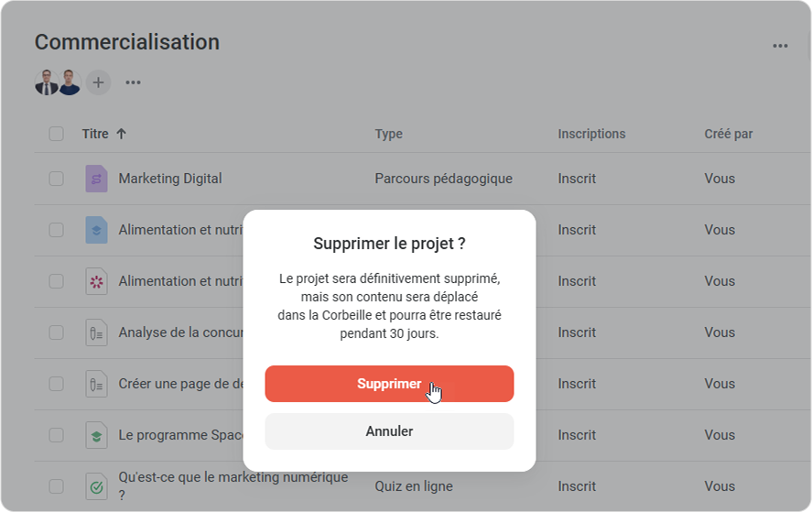Click the Inscriptions column header
Image resolution: width=812 pixels, height=512 pixels.
pyautogui.click(x=591, y=134)
